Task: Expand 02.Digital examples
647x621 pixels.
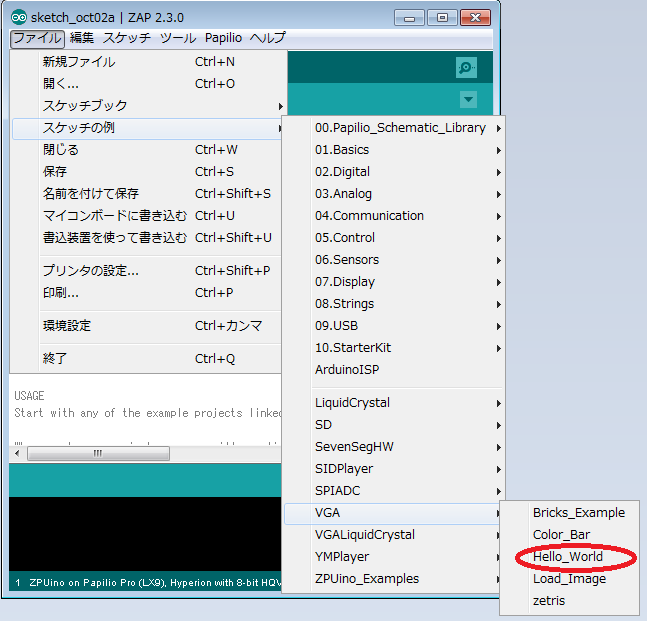Action: coord(394,172)
